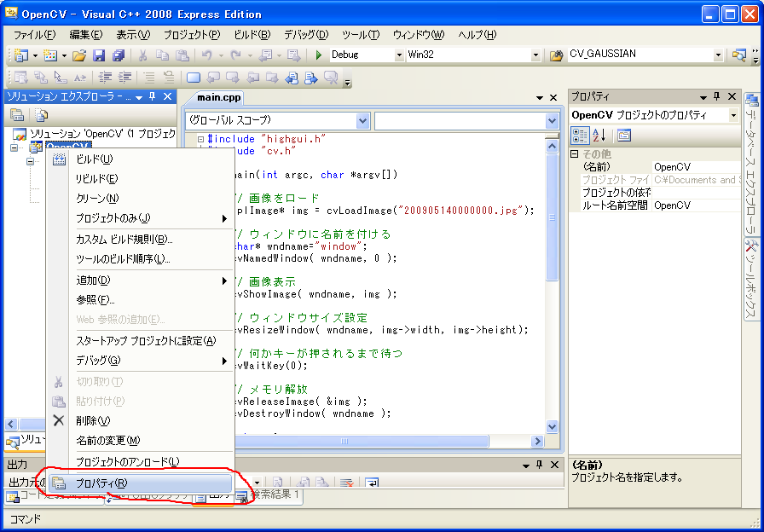Toggle auto-hide pin on Solution Explorer
Image resolution: width=764 pixels, height=532 pixels.
152,97
